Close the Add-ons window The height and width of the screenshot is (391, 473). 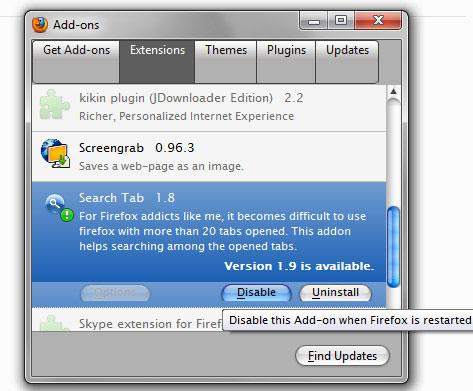tap(378, 21)
